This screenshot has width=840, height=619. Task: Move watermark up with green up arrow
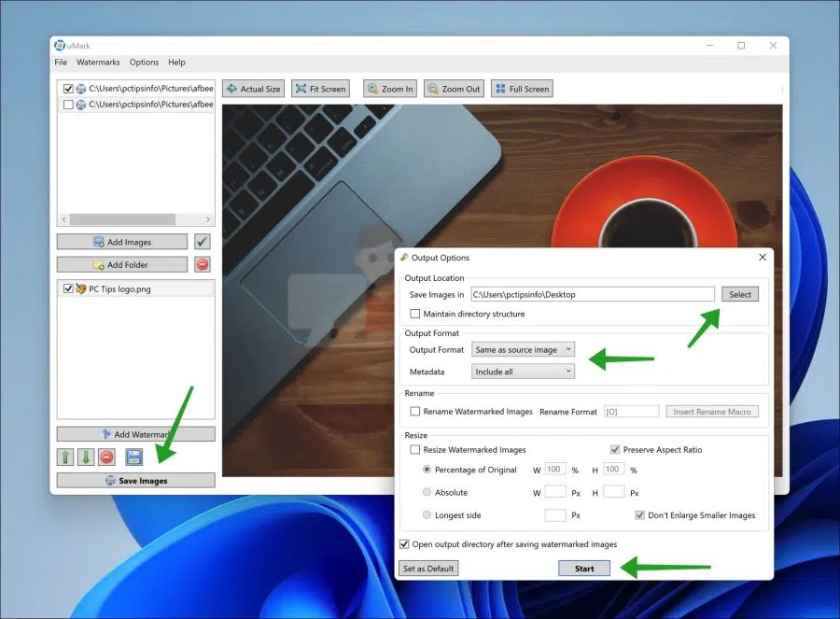coord(65,457)
